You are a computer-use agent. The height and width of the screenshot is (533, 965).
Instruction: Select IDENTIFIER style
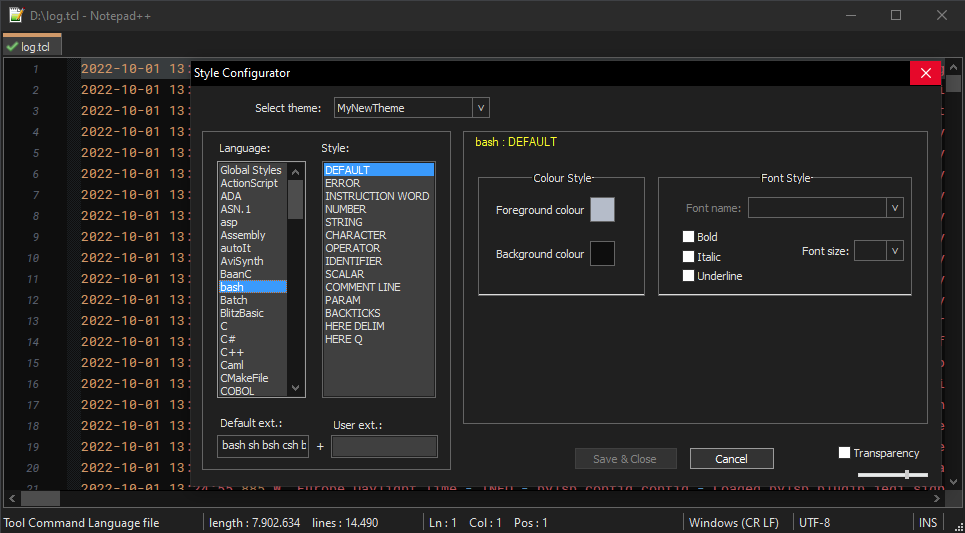tap(378, 261)
